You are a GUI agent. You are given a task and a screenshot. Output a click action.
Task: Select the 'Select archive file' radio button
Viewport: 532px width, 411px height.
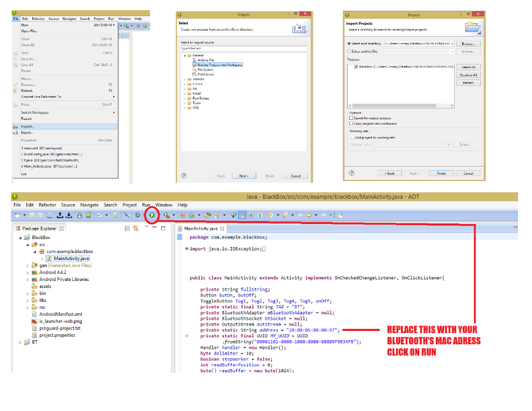[349, 52]
